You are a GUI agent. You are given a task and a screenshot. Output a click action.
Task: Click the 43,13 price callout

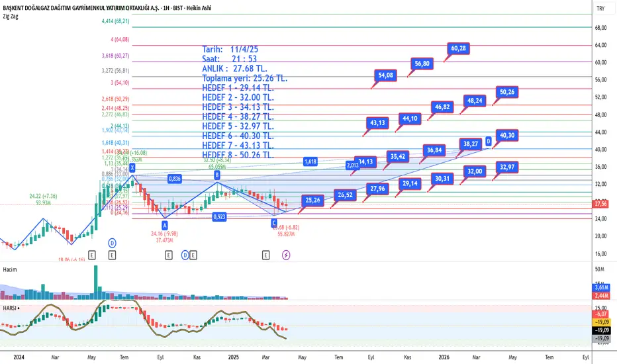378,123
